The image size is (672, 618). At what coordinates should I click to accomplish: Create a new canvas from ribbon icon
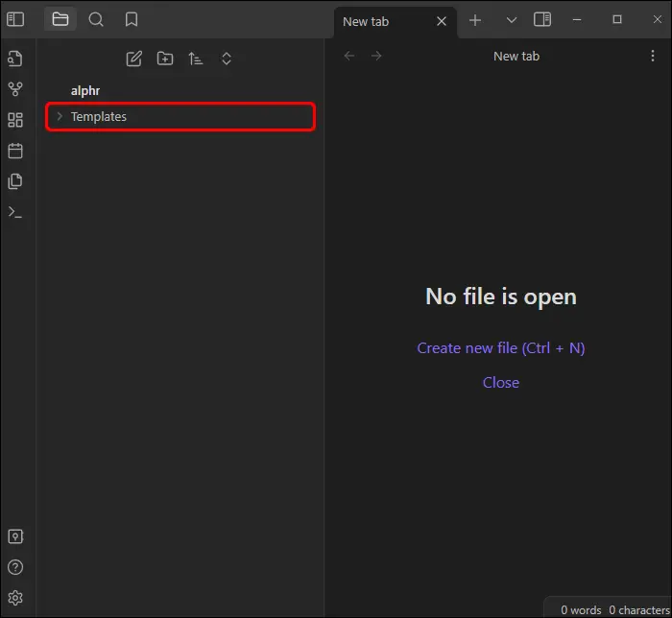pos(15,120)
